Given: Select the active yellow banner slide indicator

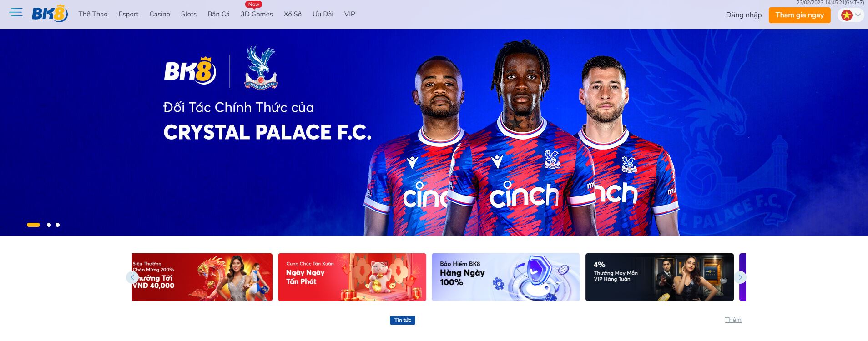Looking at the screenshot, I should pos(33,225).
